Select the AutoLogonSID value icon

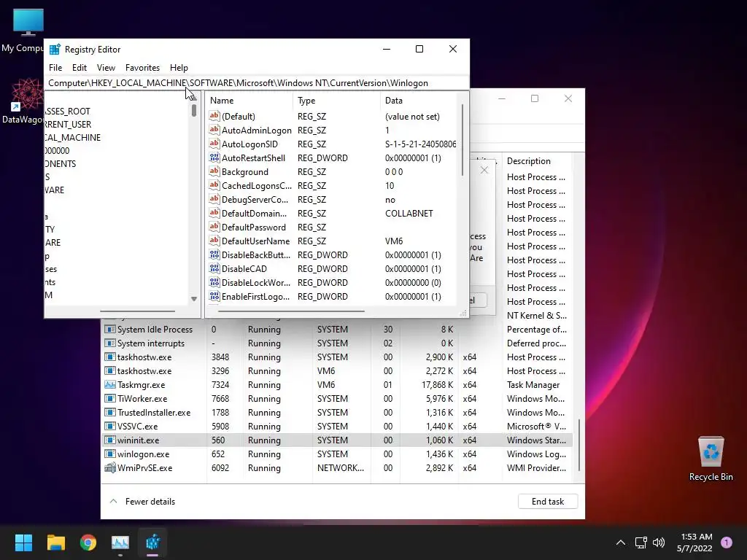[214, 144]
